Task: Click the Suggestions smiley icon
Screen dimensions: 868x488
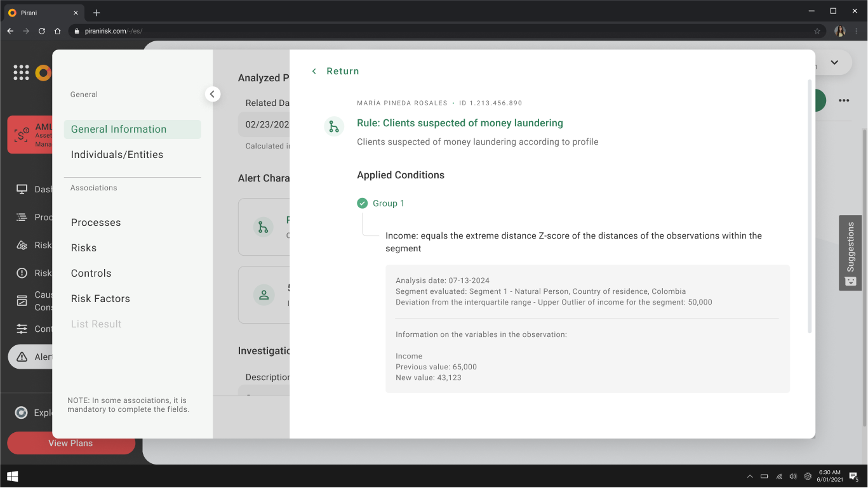Action: tap(850, 281)
